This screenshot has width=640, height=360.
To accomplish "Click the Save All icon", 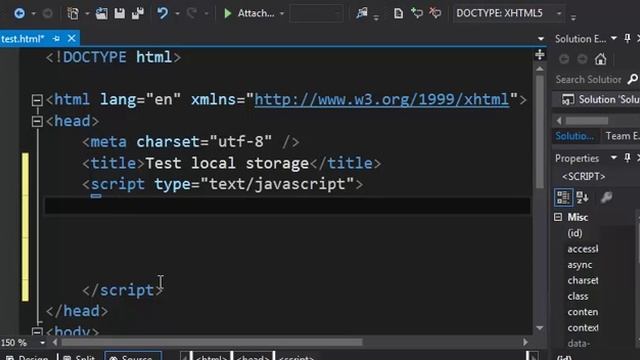I will [x=138, y=13].
